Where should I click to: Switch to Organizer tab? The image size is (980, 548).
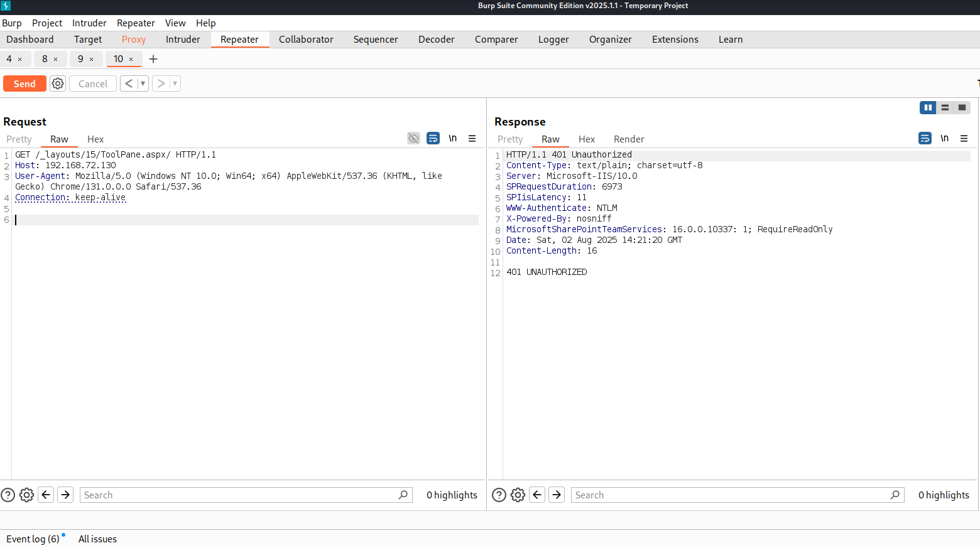click(x=611, y=39)
